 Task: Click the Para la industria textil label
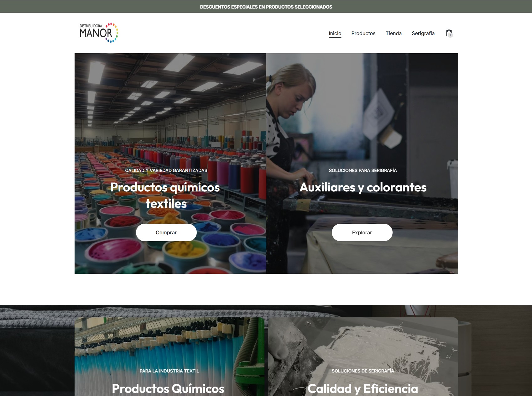point(169,371)
